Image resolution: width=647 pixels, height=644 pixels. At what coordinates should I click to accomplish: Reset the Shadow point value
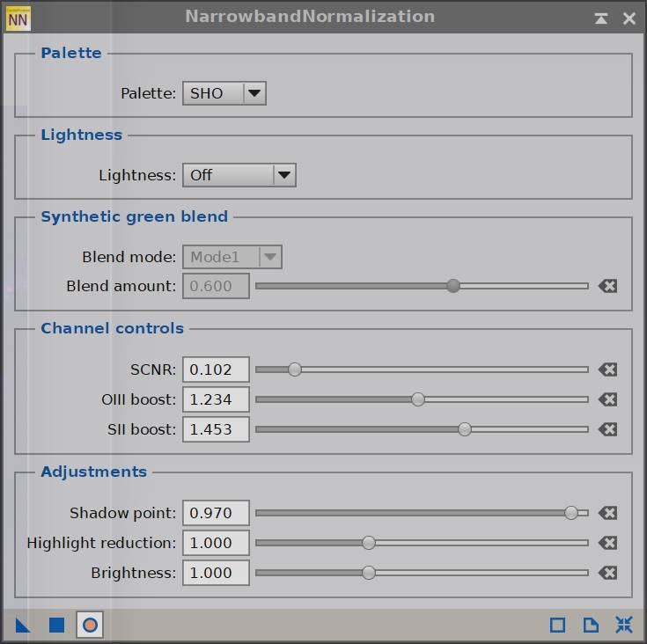(x=607, y=513)
